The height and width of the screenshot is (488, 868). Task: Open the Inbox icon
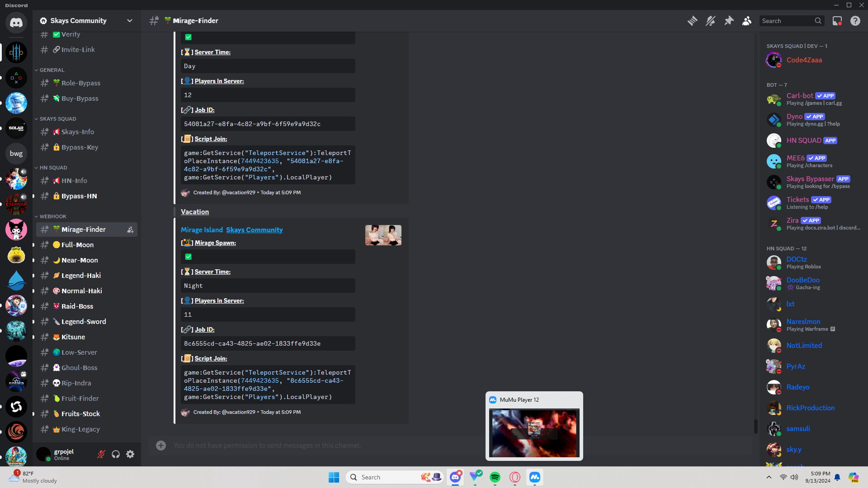click(837, 21)
